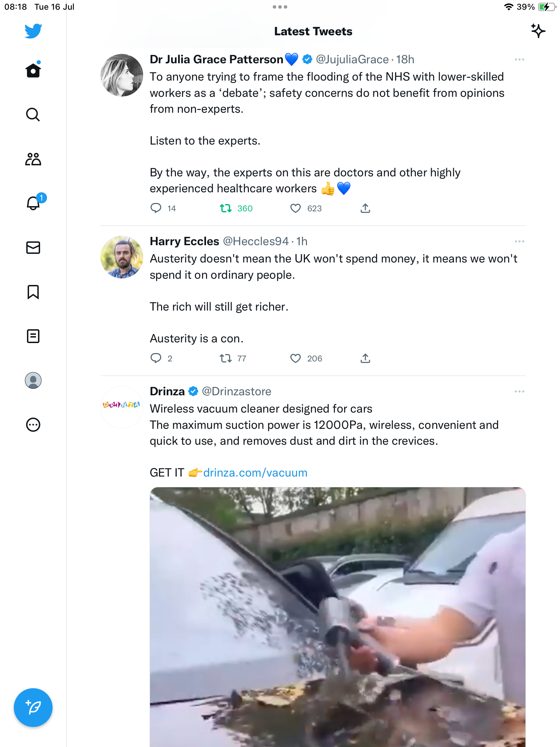Open Notifications bell with badge
Image resolution: width=560 pixels, height=747 pixels.
click(x=34, y=203)
